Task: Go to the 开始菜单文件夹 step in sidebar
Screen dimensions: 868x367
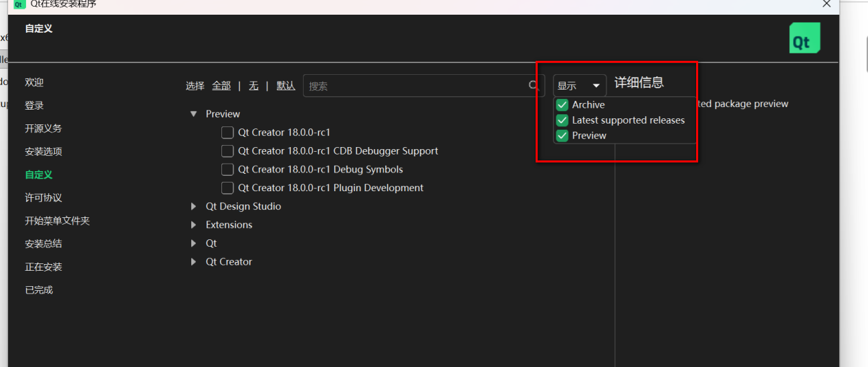Action: click(58, 221)
